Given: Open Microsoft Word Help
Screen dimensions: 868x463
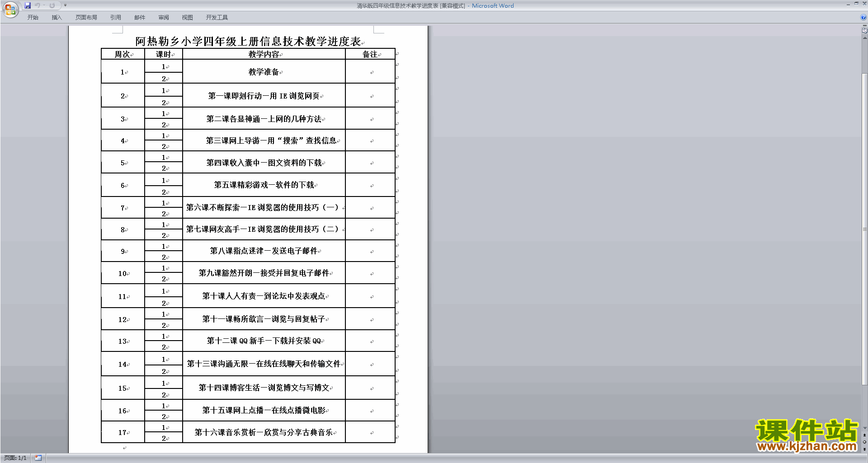Looking at the screenshot, I should pyautogui.click(x=863, y=17).
